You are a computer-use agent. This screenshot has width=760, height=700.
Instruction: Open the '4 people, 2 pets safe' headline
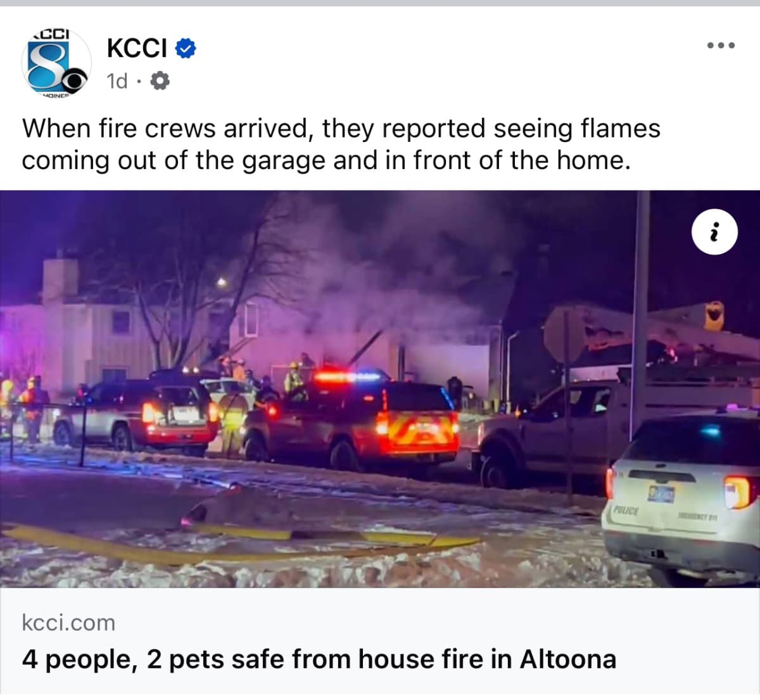(319, 659)
